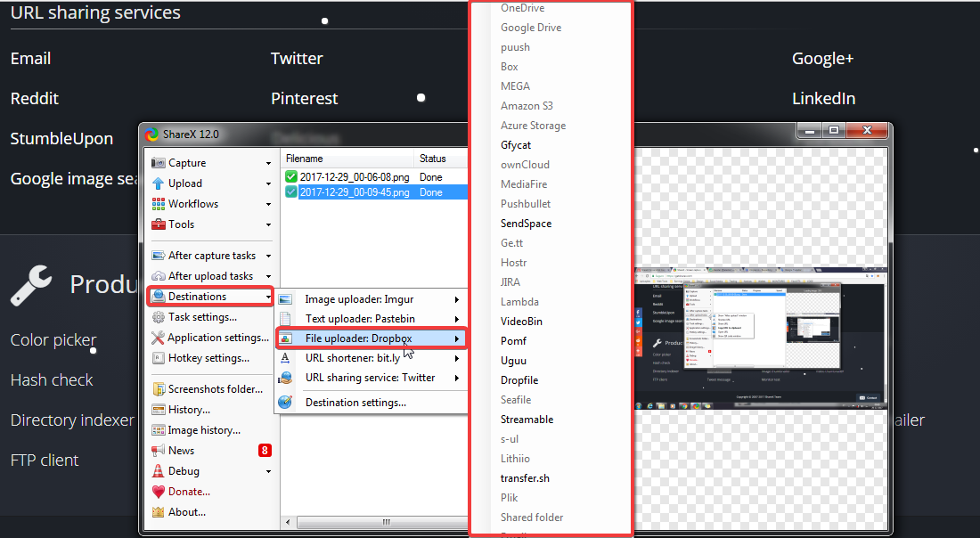This screenshot has width=980, height=538.
Task: Expand the Debug submenu arrow
Action: [x=269, y=472]
